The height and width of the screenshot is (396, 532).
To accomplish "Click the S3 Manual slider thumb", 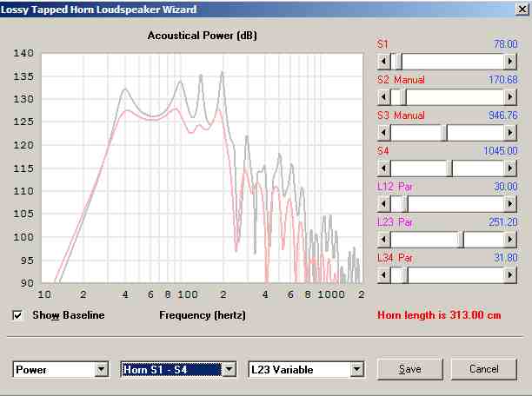I will [x=444, y=133].
